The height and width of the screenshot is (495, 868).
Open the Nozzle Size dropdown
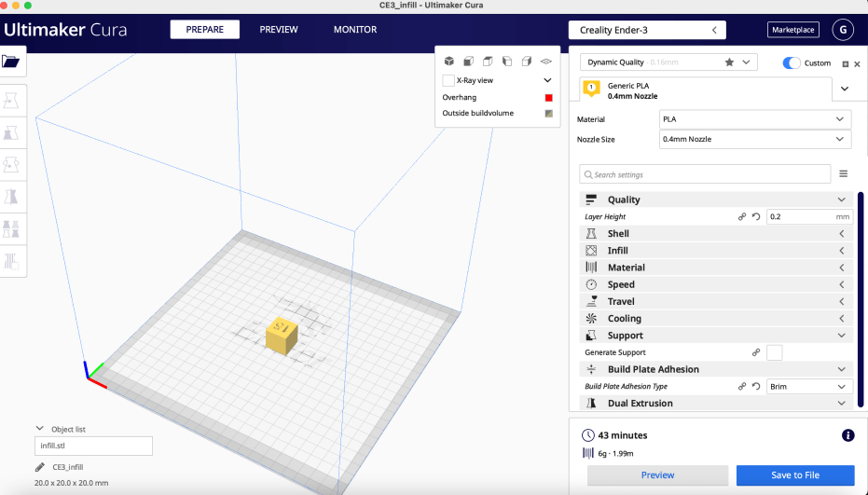(x=755, y=139)
